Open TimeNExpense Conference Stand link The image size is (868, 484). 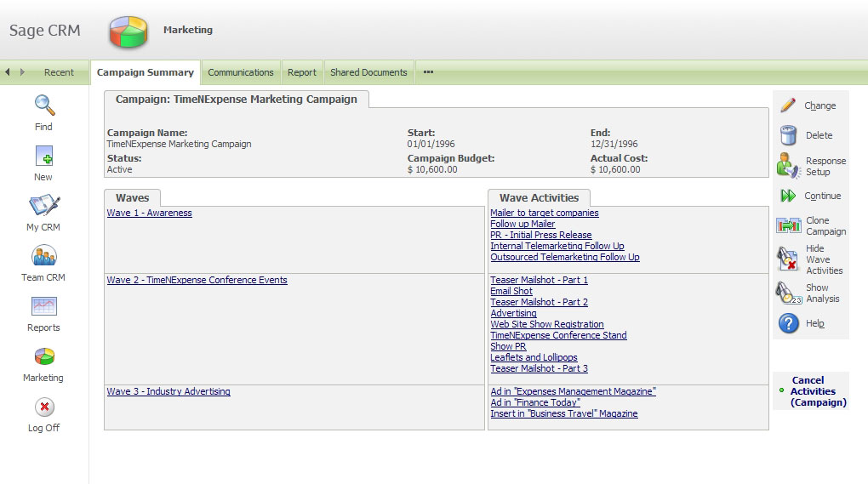coord(558,335)
